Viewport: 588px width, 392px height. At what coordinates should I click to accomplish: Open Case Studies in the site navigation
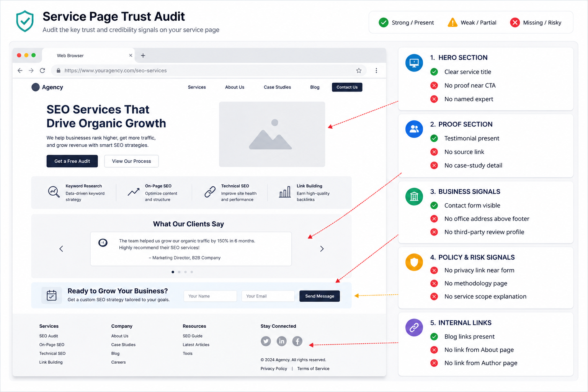pos(277,87)
